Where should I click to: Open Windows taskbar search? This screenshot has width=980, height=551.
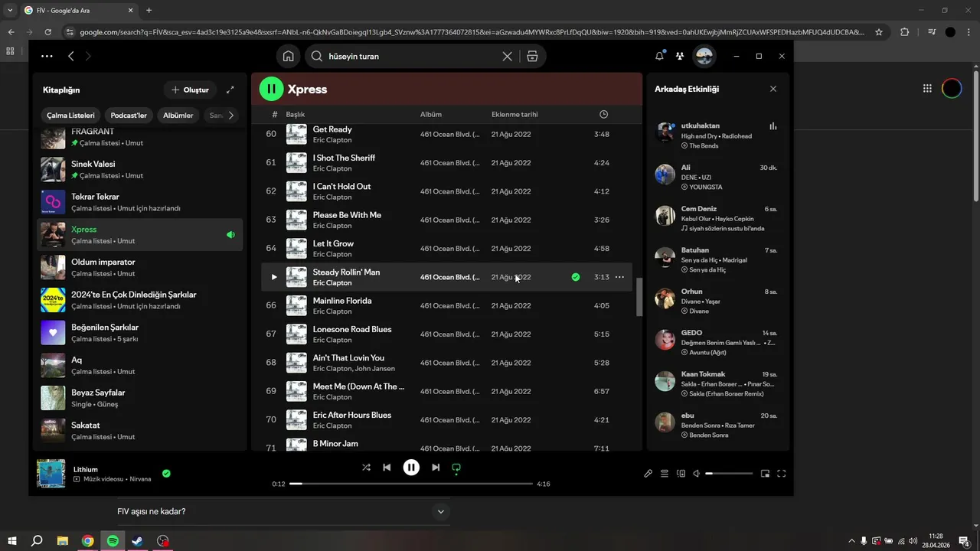pos(36,541)
